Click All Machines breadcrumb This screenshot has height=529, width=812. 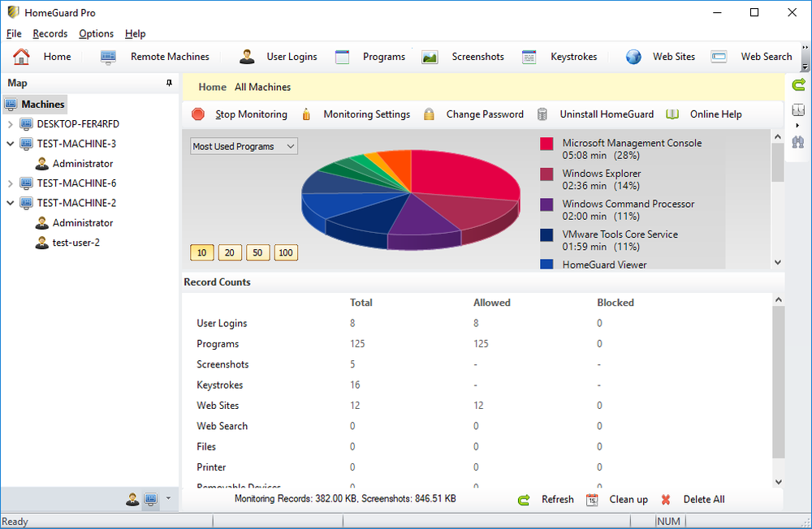click(262, 87)
